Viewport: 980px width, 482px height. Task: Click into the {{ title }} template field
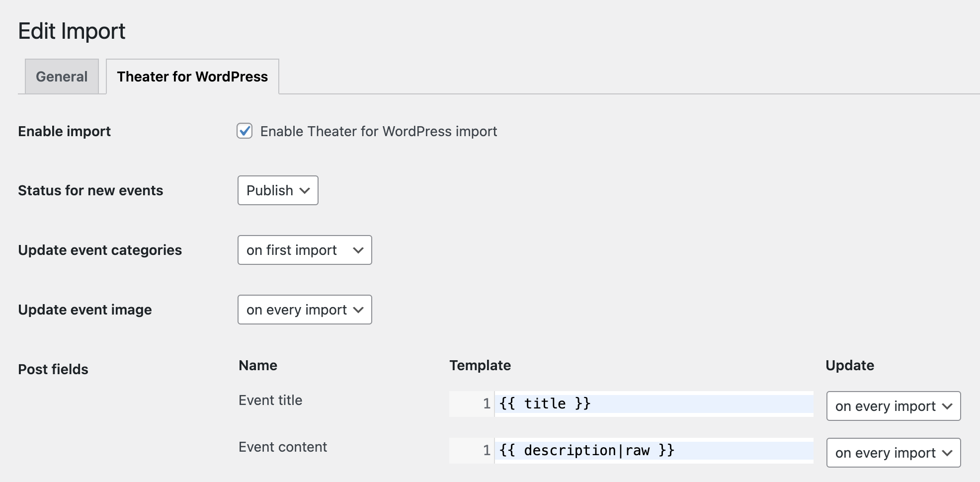(653, 403)
